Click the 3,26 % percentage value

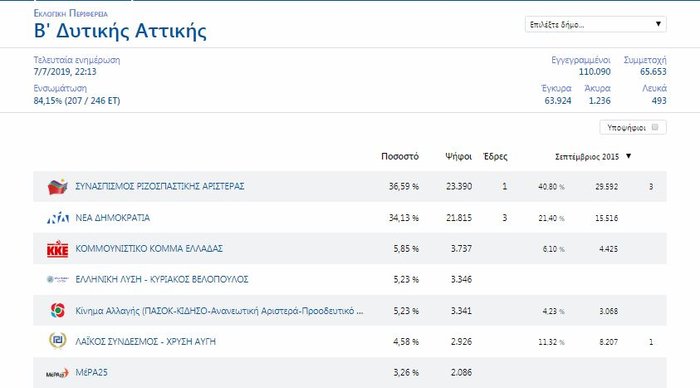coord(406,372)
